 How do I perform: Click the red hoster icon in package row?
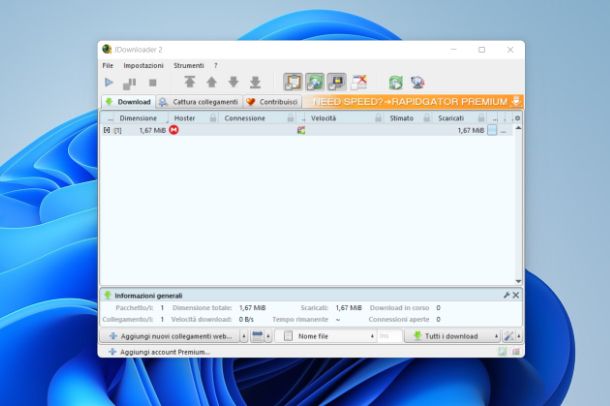tap(174, 130)
